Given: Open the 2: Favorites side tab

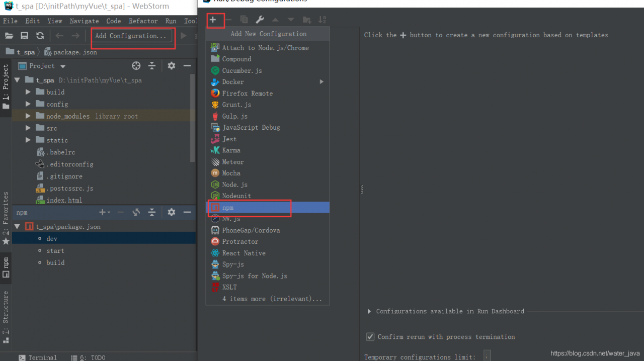Looking at the screenshot, I should [x=6, y=218].
